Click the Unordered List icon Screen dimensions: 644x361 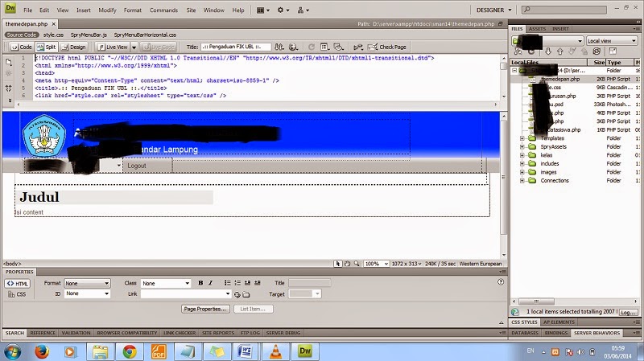(x=227, y=283)
